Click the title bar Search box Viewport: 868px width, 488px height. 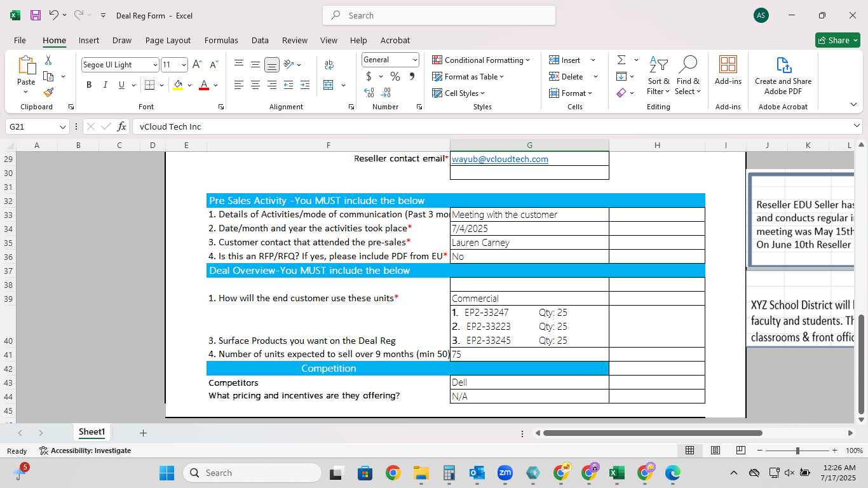coord(439,15)
